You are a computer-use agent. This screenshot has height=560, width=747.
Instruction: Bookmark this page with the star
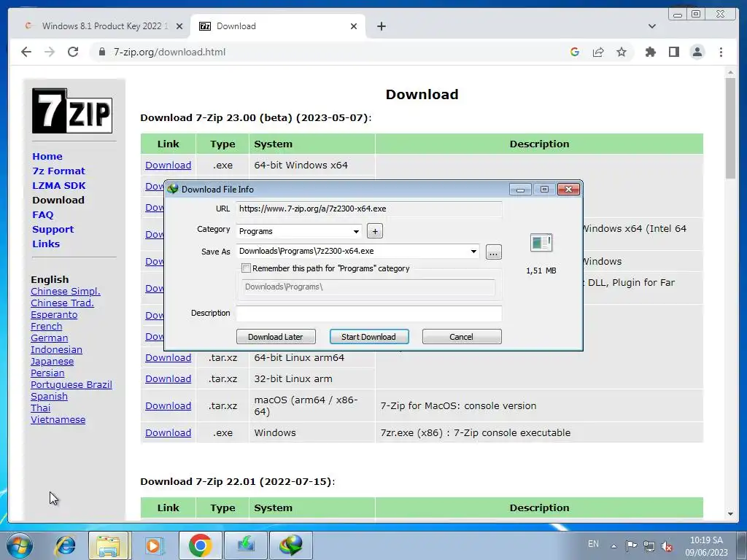coord(622,52)
